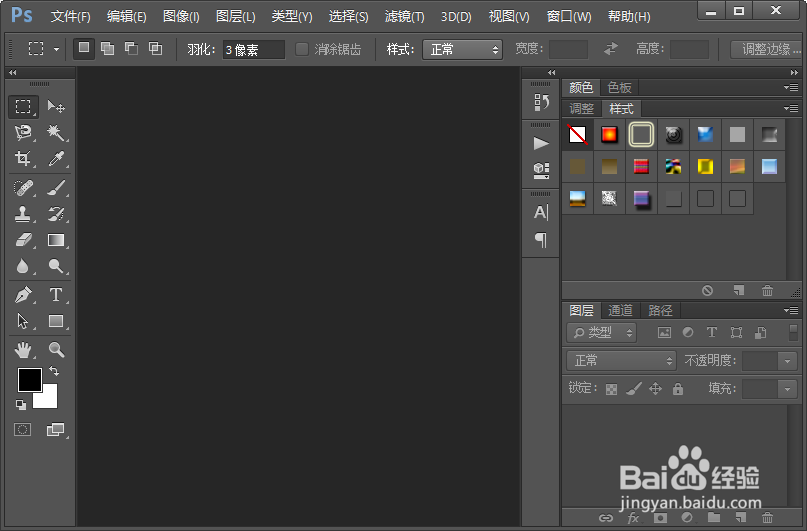Image resolution: width=807 pixels, height=531 pixels.
Task: Open the marquee tool preset picker arrow
Action: click(x=56, y=50)
